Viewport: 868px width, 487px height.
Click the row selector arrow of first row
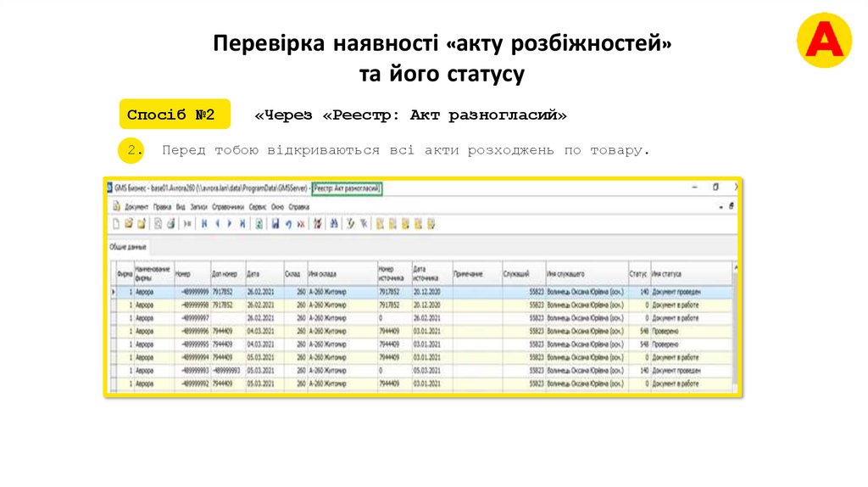(x=114, y=292)
